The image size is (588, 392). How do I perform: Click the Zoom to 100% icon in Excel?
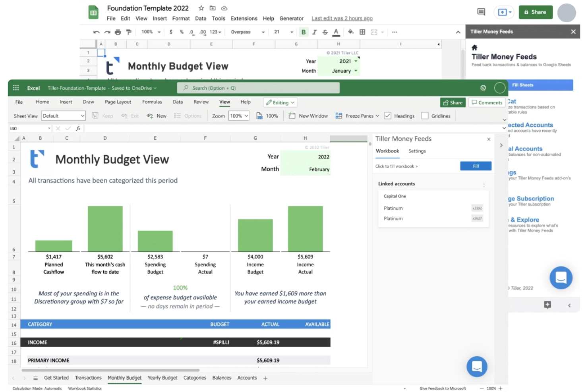click(267, 116)
